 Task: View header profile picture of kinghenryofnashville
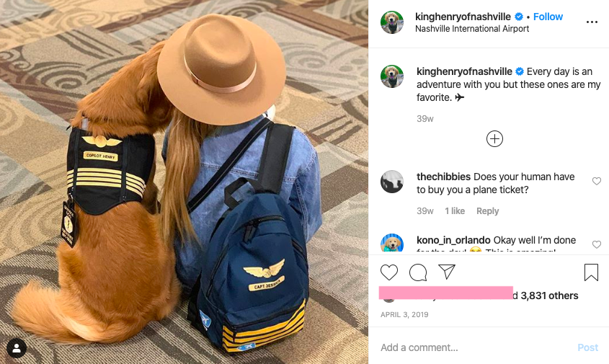tap(391, 22)
